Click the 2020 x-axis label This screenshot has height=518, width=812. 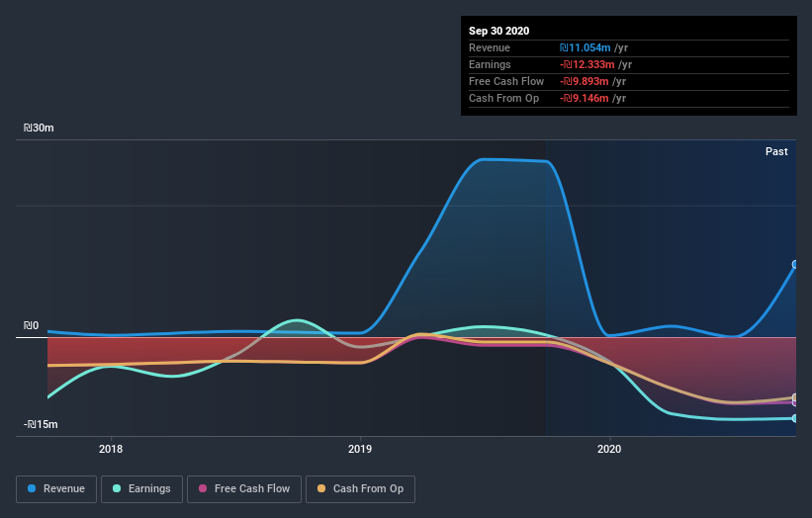(609, 449)
